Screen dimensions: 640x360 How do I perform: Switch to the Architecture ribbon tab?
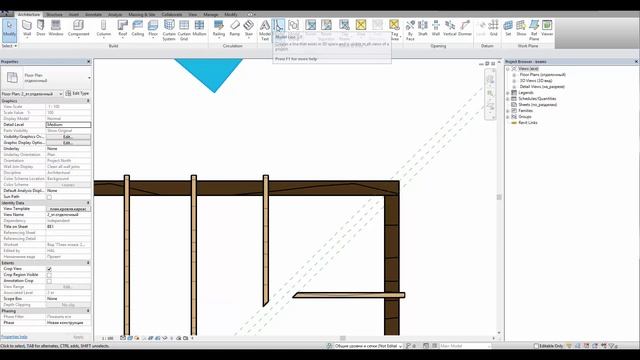[29, 15]
